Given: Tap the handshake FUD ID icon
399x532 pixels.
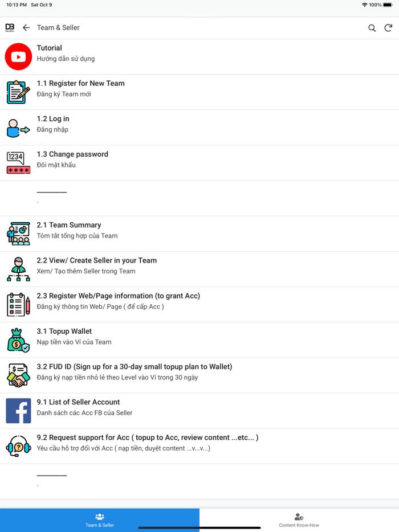Looking at the screenshot, I should pos(18,375).
